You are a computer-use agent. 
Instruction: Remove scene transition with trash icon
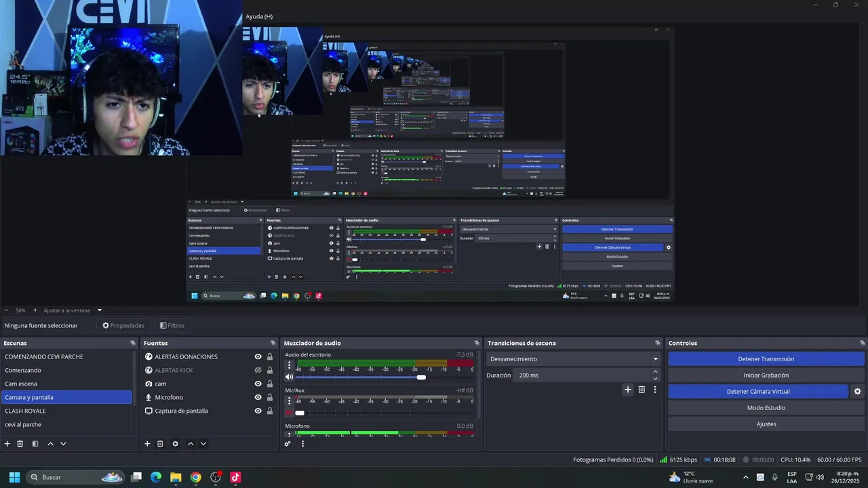(x=642, y=390)
